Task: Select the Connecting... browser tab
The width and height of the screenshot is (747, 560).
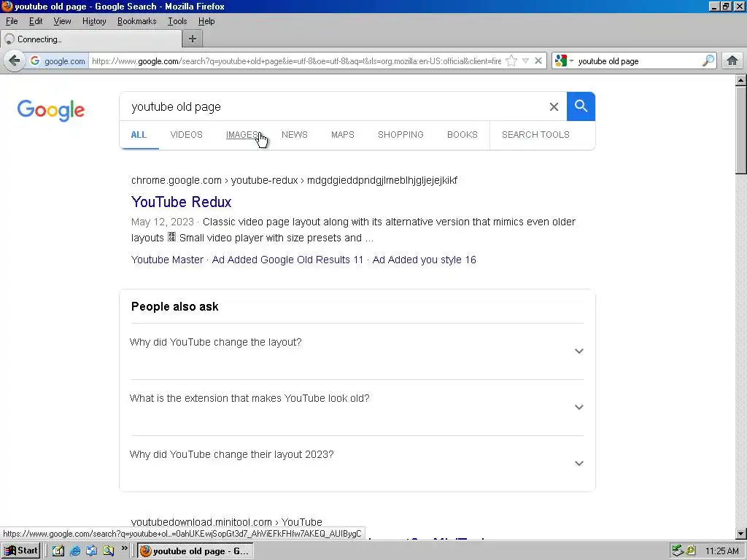Action: tap(91, 39)
